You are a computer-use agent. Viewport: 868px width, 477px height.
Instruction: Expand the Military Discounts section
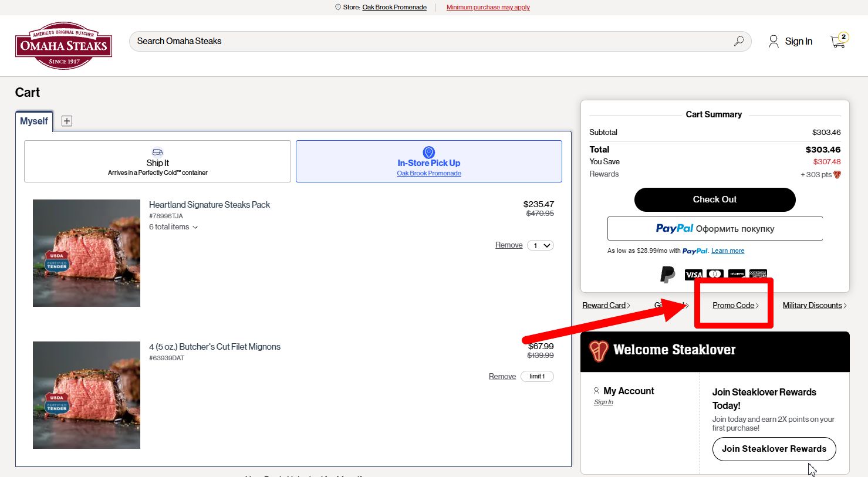pyautogui.click(x=814, y=306)
